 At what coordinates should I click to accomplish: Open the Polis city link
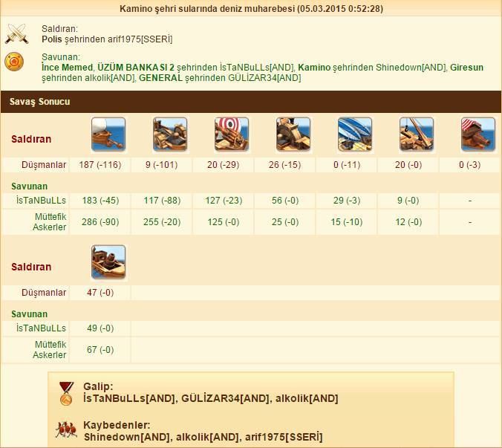[52, 39]
